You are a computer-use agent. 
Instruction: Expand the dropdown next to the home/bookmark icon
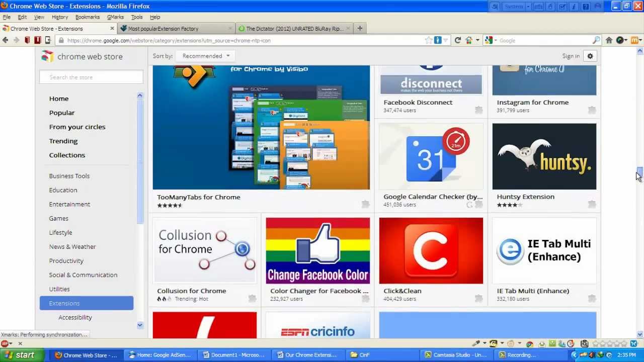click(477, 41)
